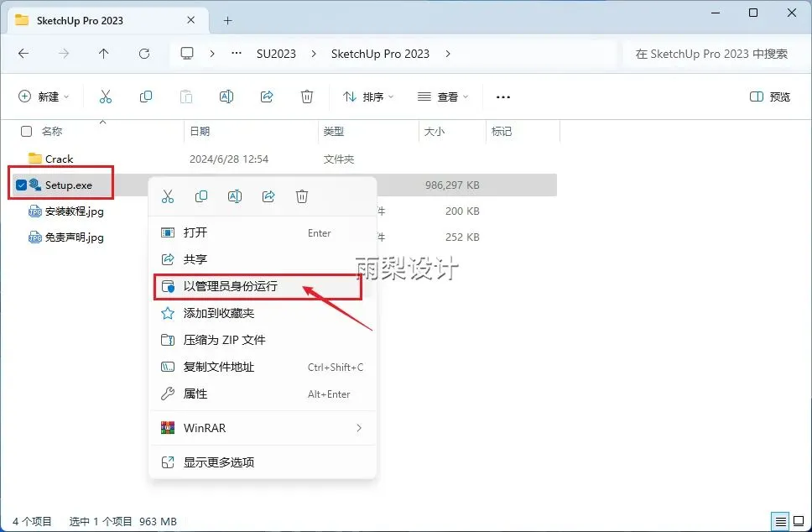Click the Cut scissors icon in the context menu

click(168, 196)
